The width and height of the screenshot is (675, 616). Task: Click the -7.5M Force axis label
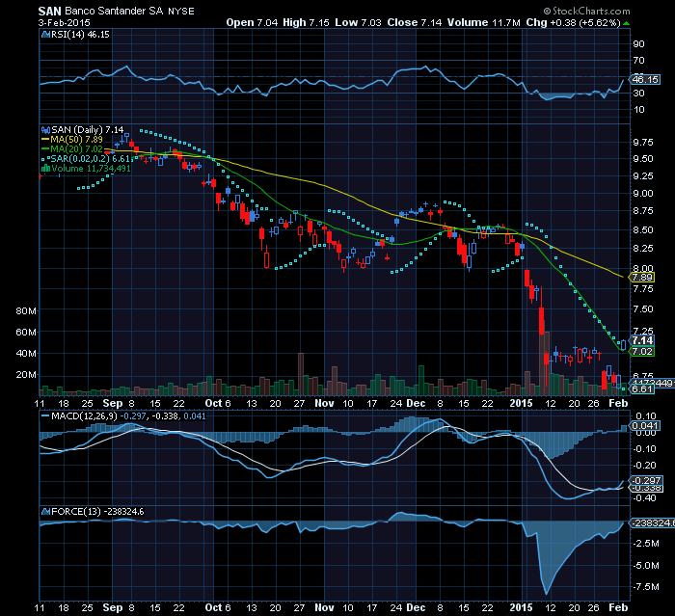click(647, 587)
